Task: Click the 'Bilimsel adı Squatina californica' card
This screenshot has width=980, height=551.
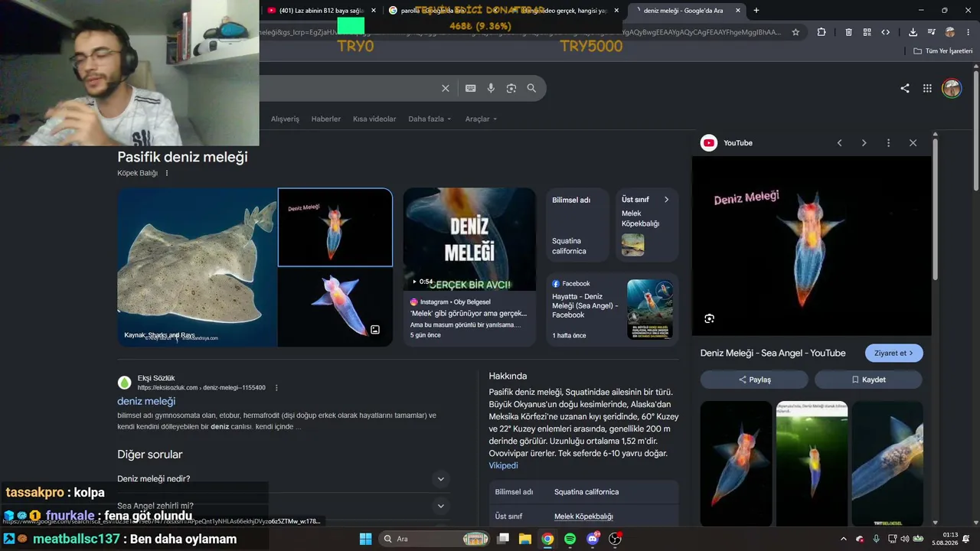Action: pyautogui.click(x=577, y=225)
